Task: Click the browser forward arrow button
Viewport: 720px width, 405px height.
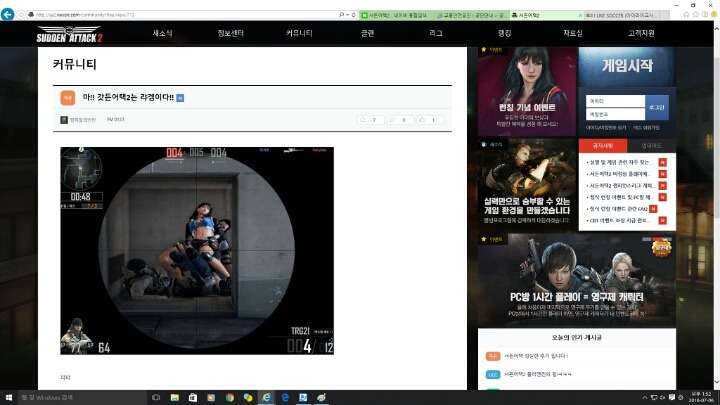Action: pos(21,15)
